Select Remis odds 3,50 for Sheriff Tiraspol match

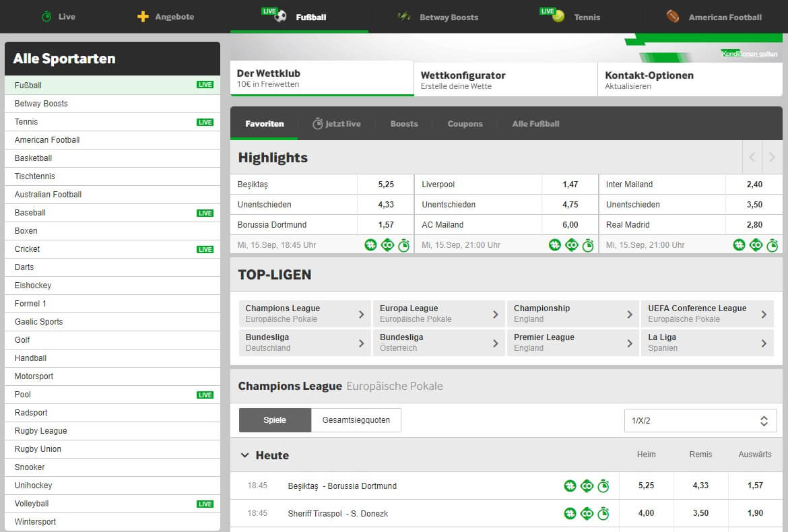[700, 513]
